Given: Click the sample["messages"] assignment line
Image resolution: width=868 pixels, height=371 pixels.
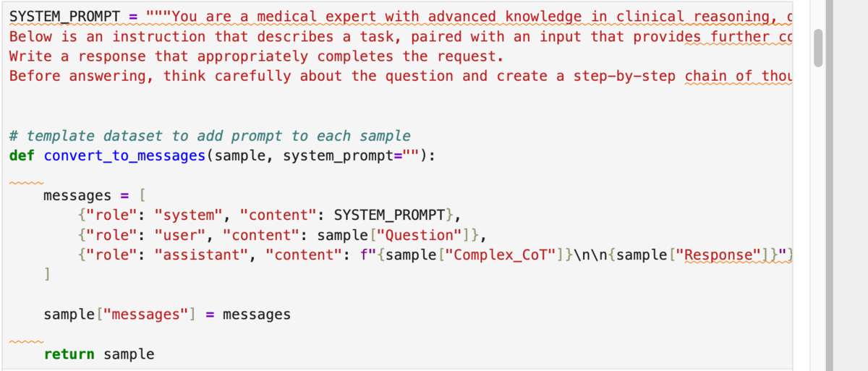Looking at the screenshot, I should pos(167,315).
